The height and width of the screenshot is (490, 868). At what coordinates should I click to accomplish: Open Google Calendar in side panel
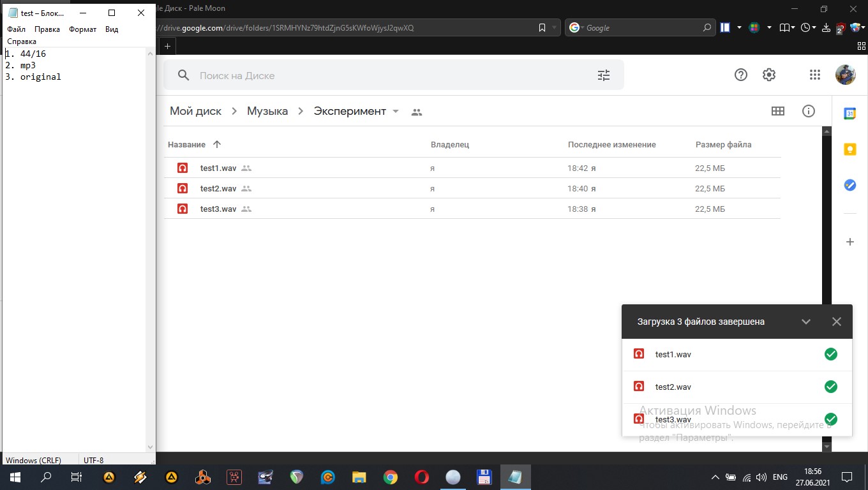click(x=850, y=114)
